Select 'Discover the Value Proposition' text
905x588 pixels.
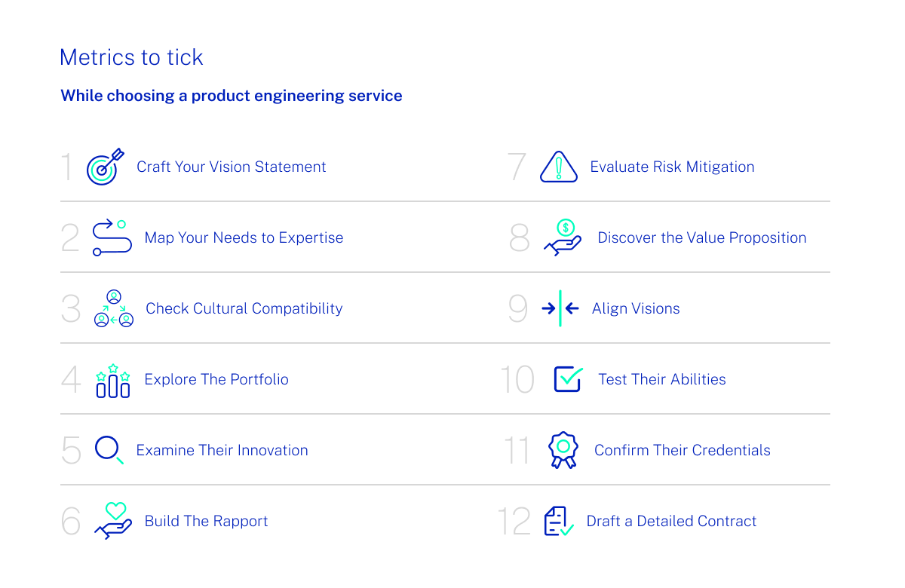pos(701,237)
